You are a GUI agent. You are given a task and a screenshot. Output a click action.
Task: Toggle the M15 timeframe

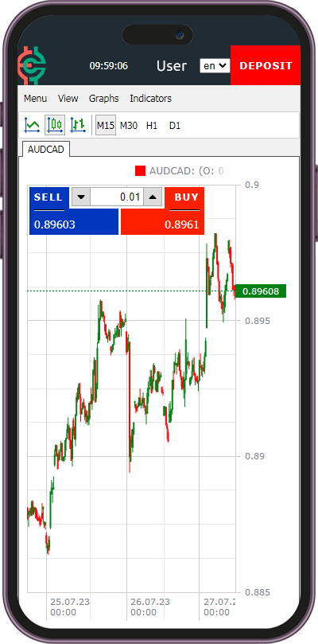106,125
